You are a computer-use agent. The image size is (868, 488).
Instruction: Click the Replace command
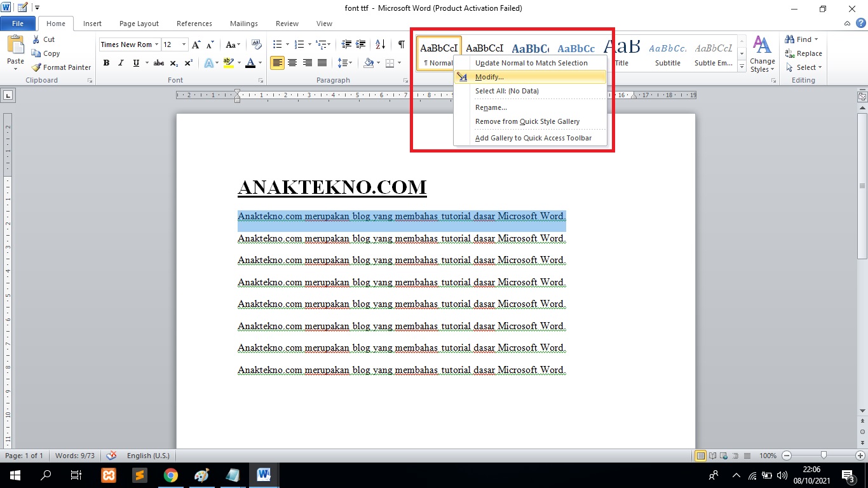pos(804,53)
